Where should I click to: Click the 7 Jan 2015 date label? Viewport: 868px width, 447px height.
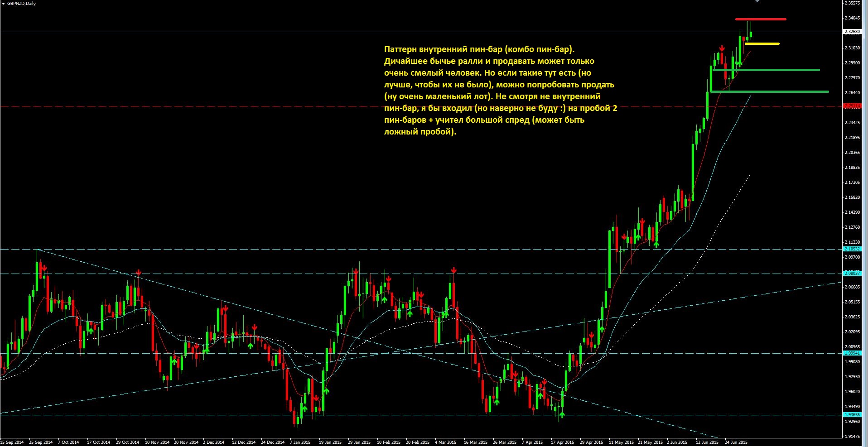click(300, 442)
